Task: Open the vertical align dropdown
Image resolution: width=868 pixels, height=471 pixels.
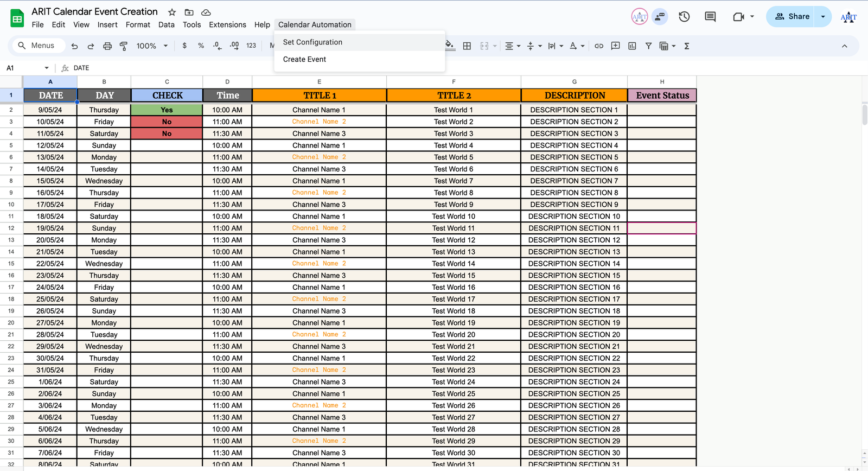Action: click(534, 46)
